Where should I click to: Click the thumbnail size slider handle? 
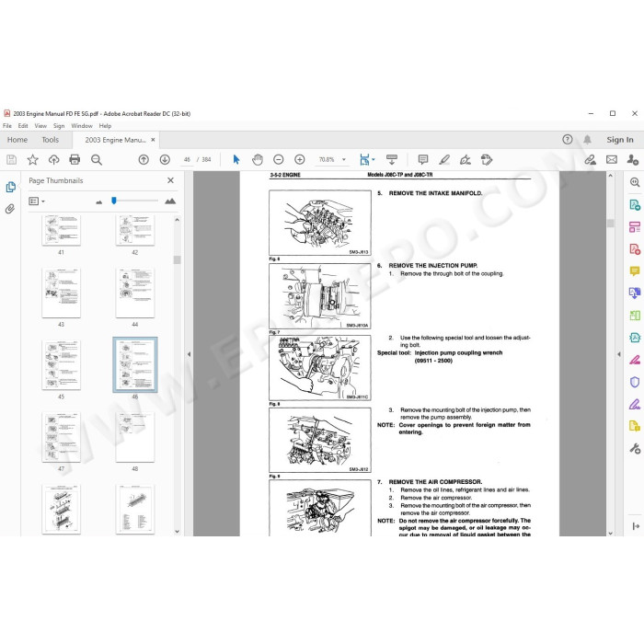coord(114,201)
